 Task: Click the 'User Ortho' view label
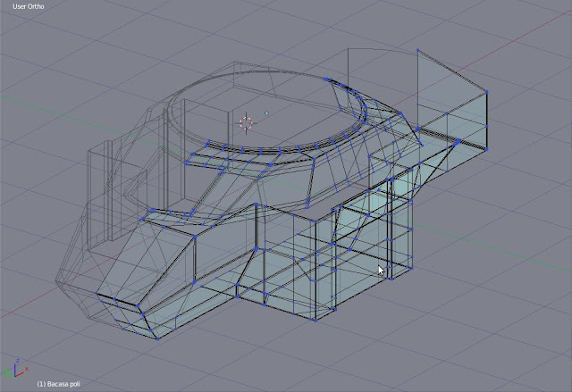29,6
